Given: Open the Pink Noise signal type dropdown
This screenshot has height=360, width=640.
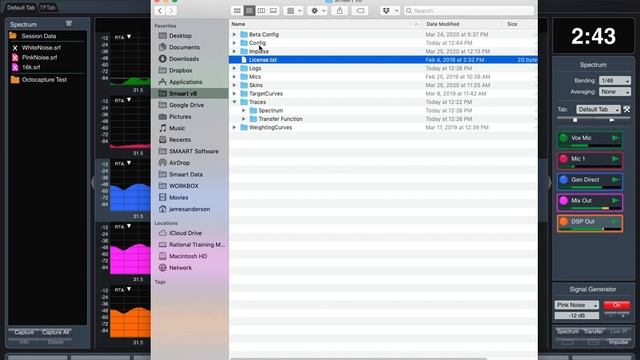Looking at the screenshot, I should (576, 305).
